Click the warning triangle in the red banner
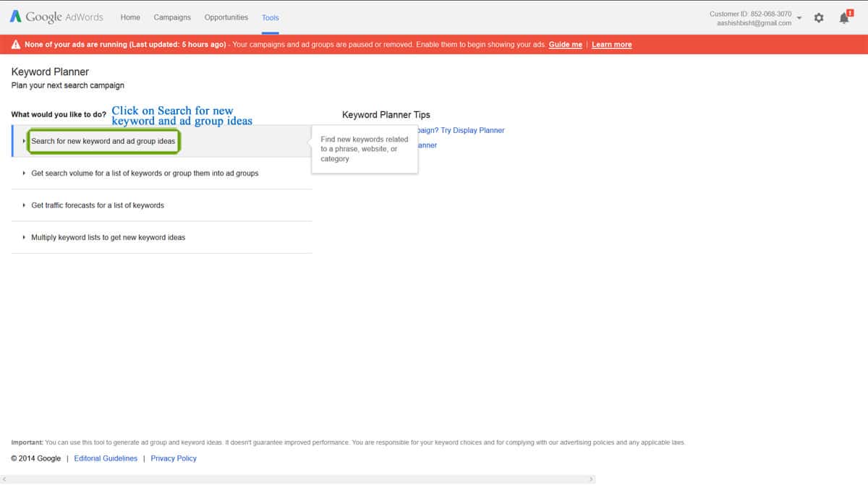 (14, 44)
